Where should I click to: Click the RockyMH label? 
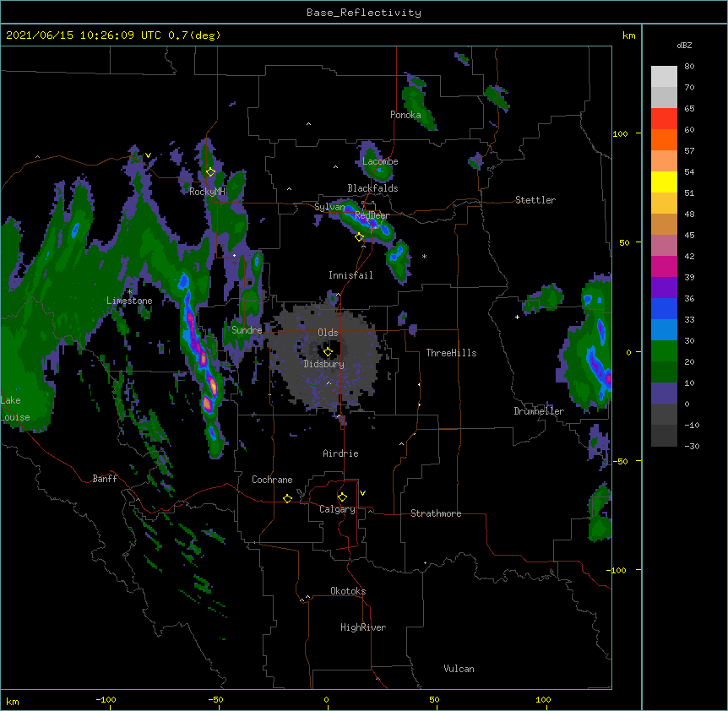pos(207,192)
